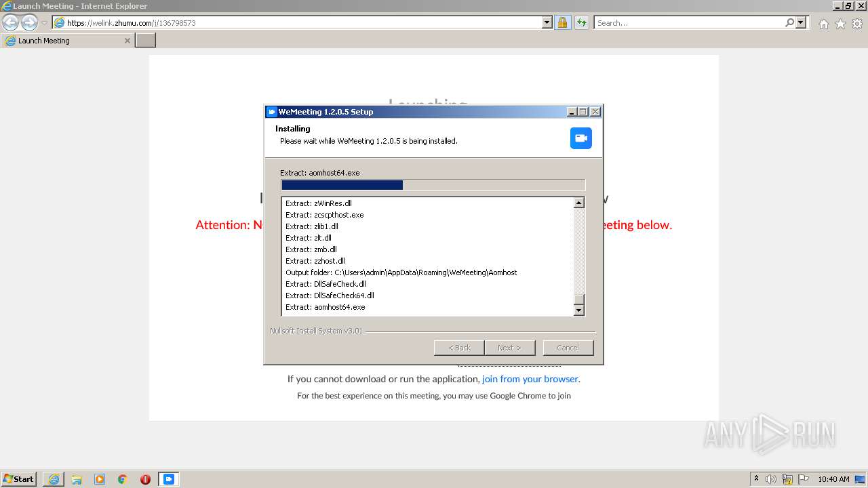Click the Internet Explorer back arrow
This screenshot has width=868, height=488.
click(11, 22)
